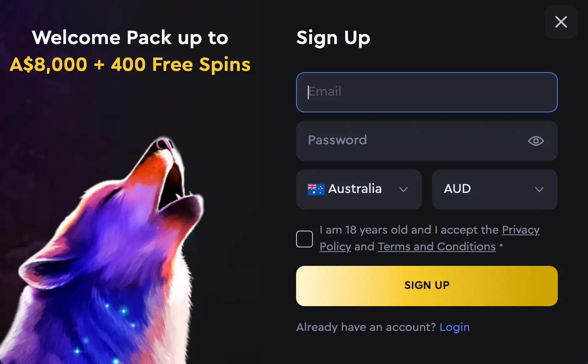Click the Already have an account text

366,327
